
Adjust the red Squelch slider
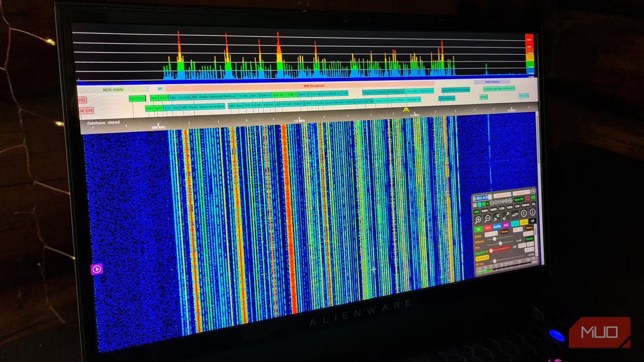499,249
